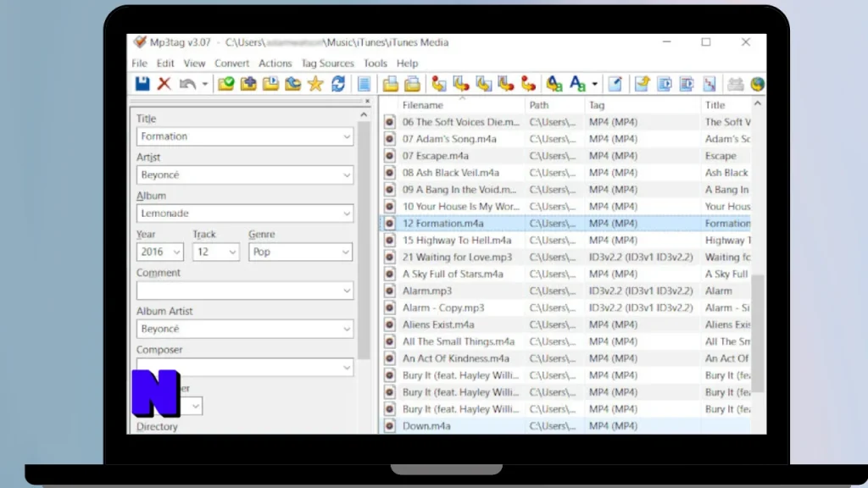Select the row All The Small Things.m4a

(x=565, y=341)
